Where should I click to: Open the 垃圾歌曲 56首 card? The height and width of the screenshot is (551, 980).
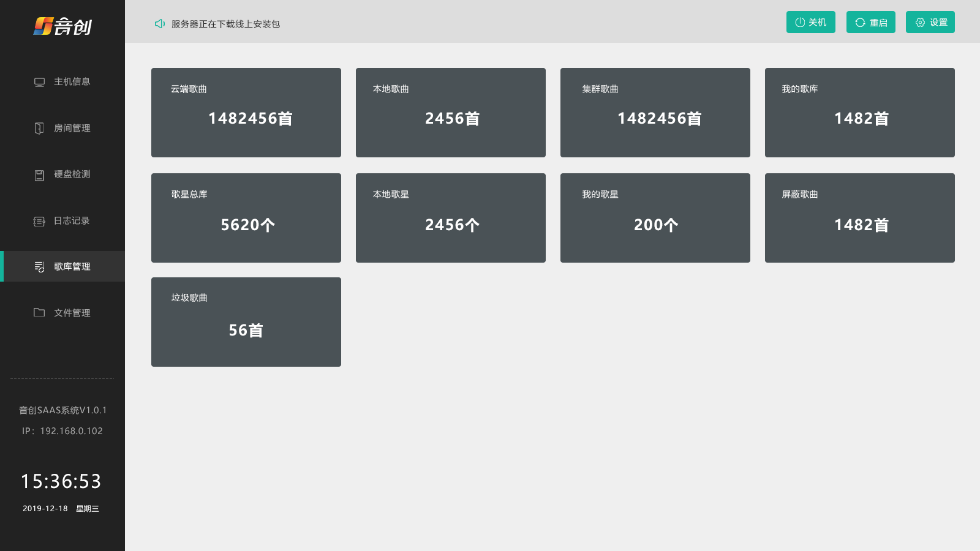coord(246,322)
